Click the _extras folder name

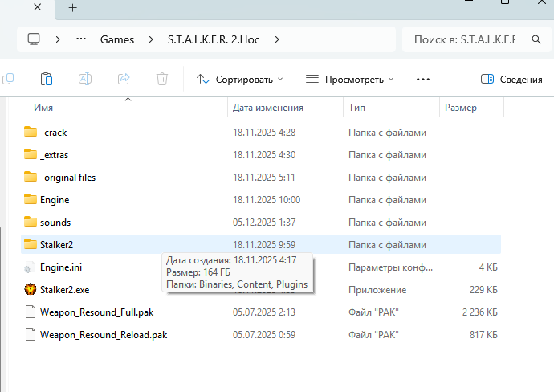pyautogui.click(x=54, y=155)
